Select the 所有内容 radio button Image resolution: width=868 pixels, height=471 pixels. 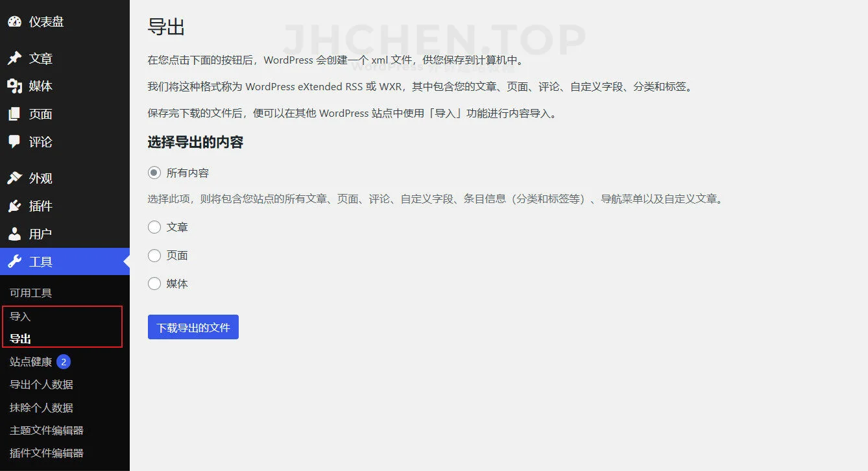pos(154,173)
